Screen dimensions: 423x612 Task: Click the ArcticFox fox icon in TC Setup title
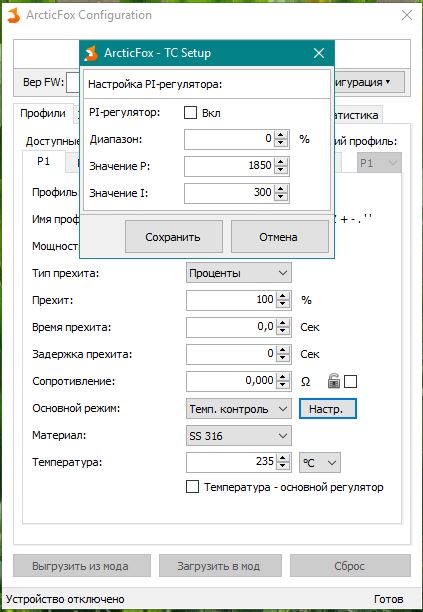(x=91, y=53)
